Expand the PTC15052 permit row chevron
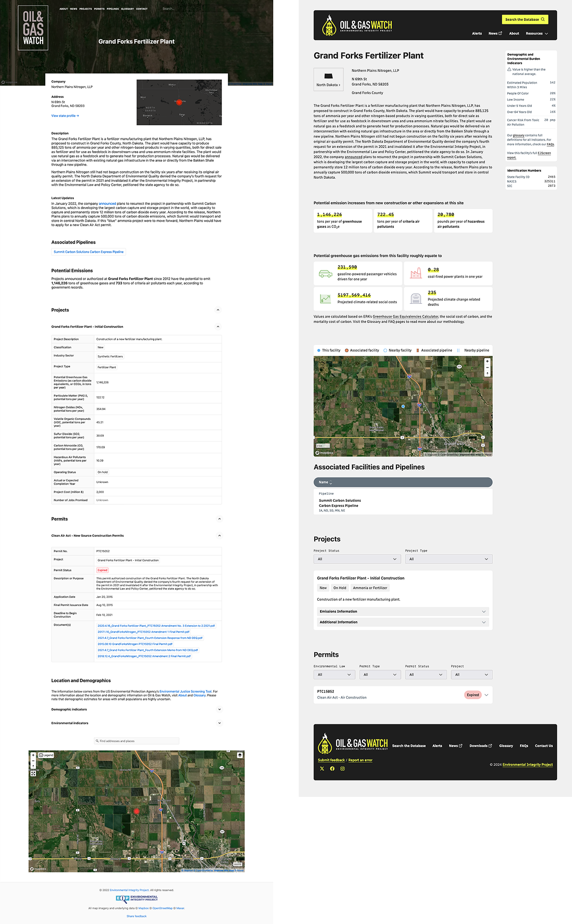 (486, 695)
